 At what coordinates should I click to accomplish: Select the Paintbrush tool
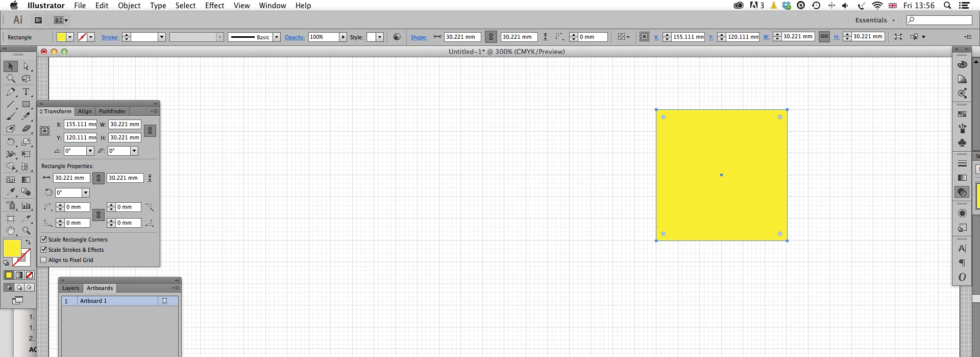(x=11, y=116)
